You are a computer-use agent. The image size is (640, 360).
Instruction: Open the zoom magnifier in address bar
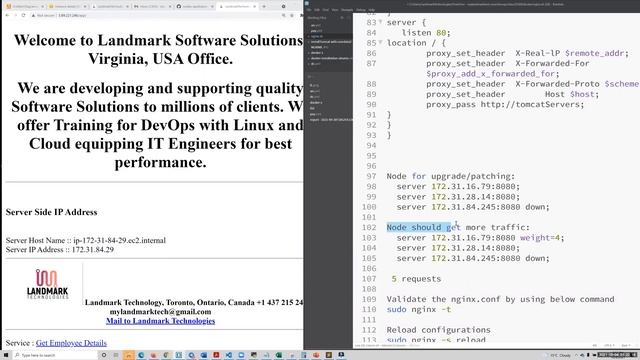pyautogui.click(x=283, y=15)
